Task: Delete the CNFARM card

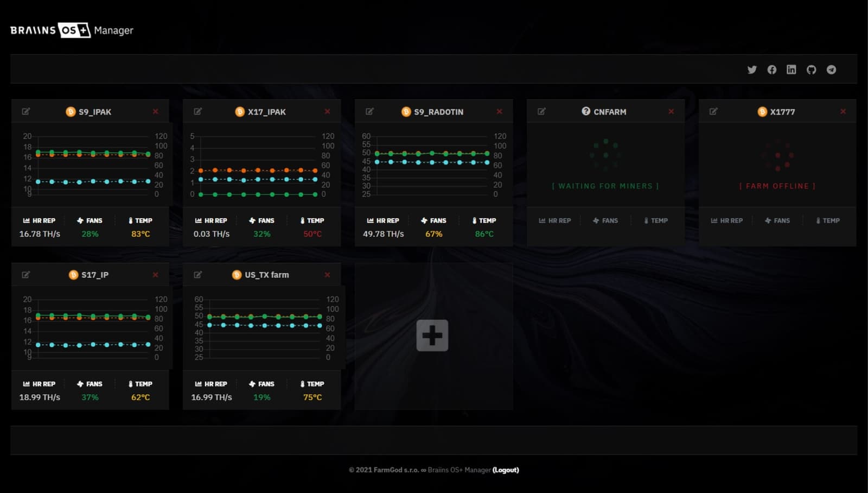Action: 671,111
